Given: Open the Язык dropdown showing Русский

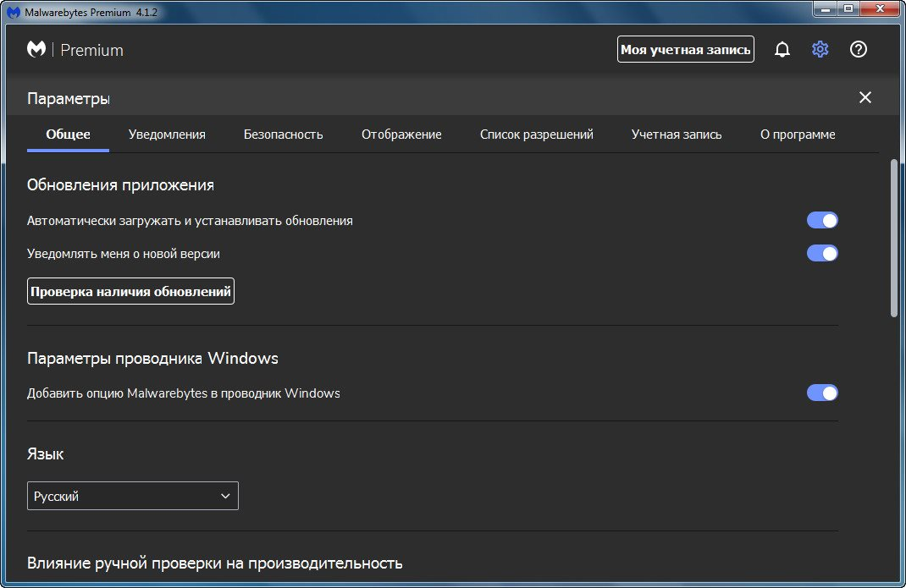Looking at the screenshot, I should (133, 496).
